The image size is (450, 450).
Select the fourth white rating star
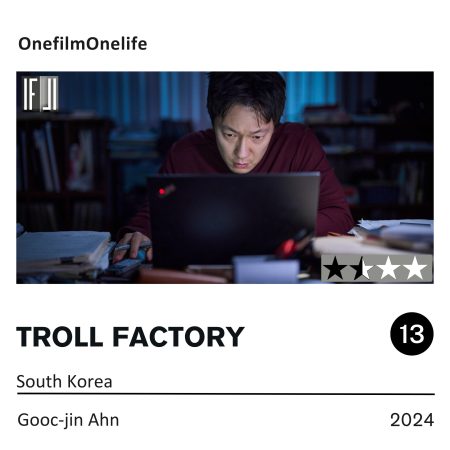click(x=415, y=268)
